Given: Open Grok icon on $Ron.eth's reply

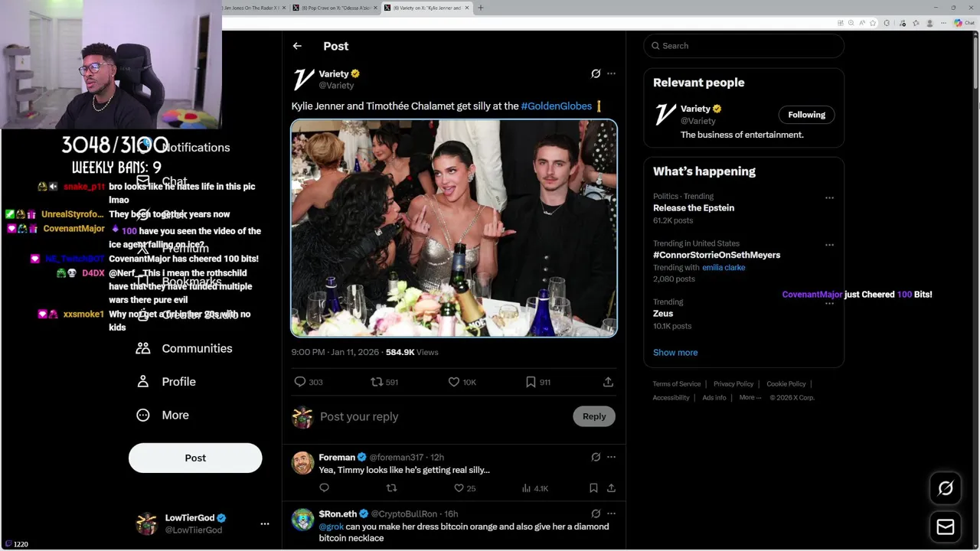Looking at the screenshot, I should pos(596,514).
